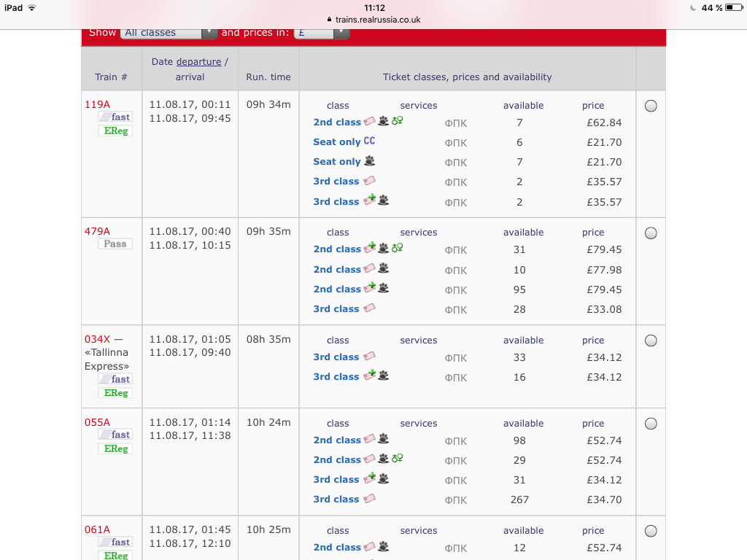Click the EReg badge under train 119A
Viewport: 747px width, 560px height.
(115, 131)
